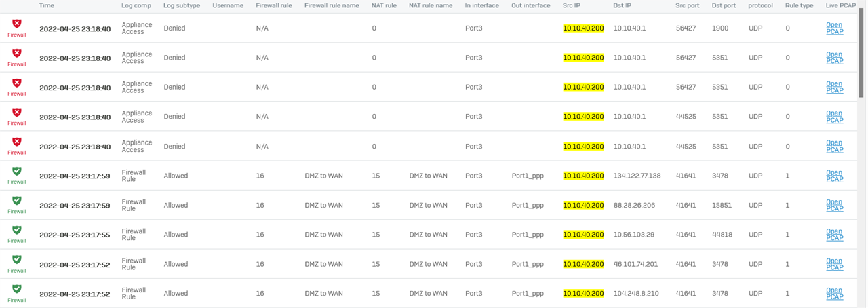Click the Live PCAP column header

tap(841, 5)
